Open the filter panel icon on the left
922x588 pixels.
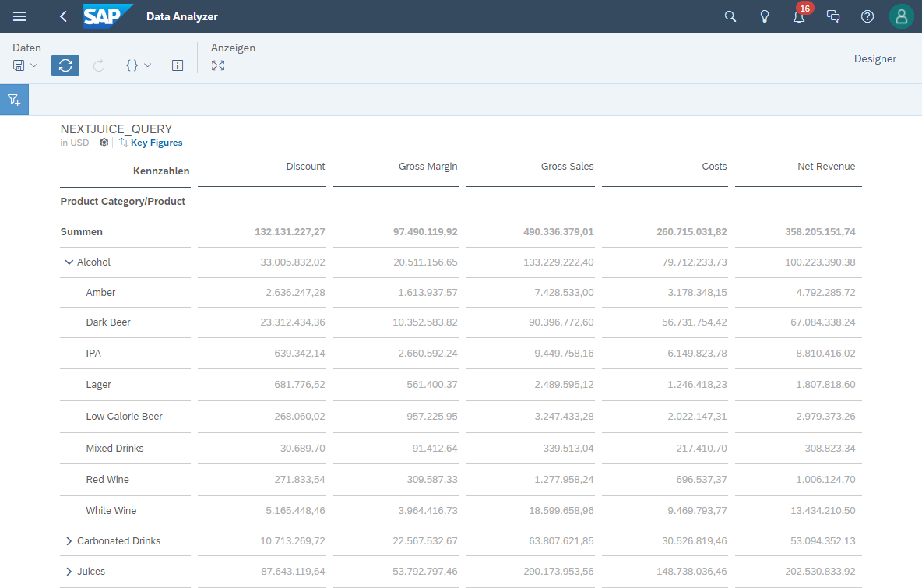[14, 99]
